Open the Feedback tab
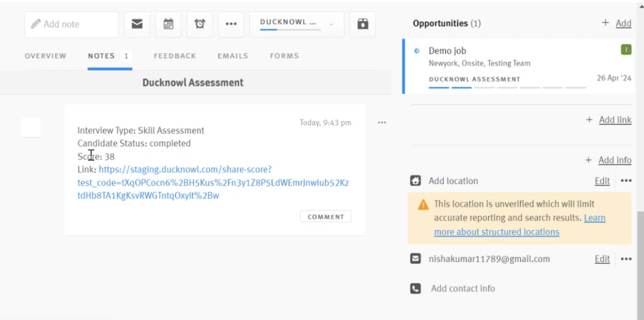This screenshot has height=320, width=644. [174, 56]
